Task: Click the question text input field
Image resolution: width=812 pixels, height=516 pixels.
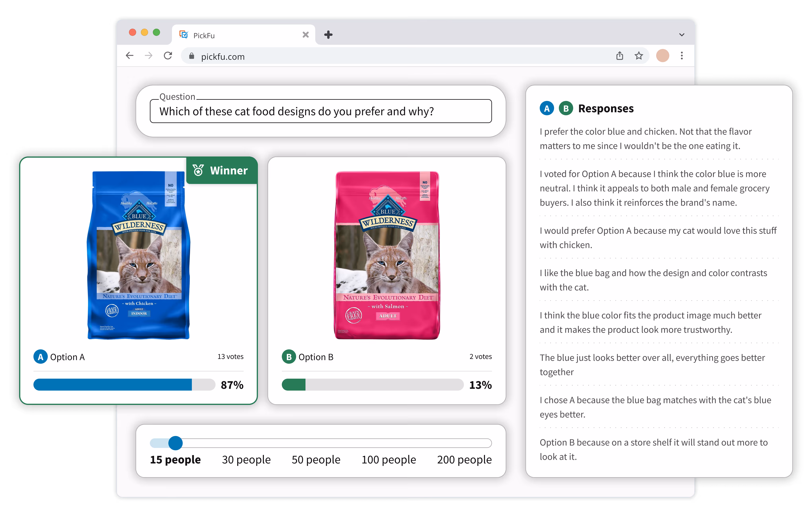Action: tap(320, 111)
